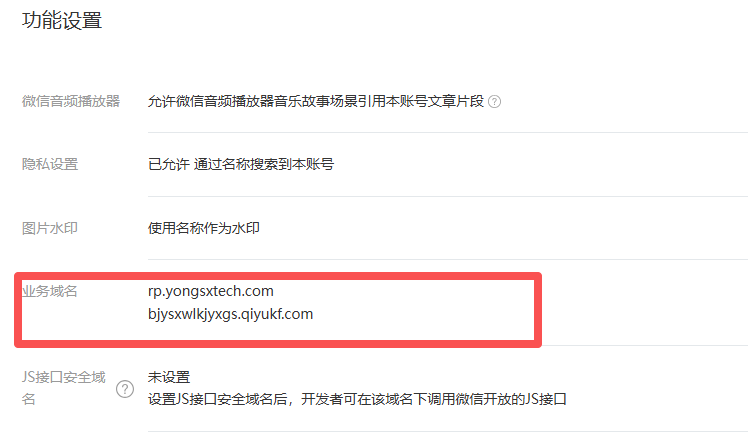Viewport: 748px width, 436px height.
Task: Select 使用名称作为水印 setting value
Action: point(204,228)
